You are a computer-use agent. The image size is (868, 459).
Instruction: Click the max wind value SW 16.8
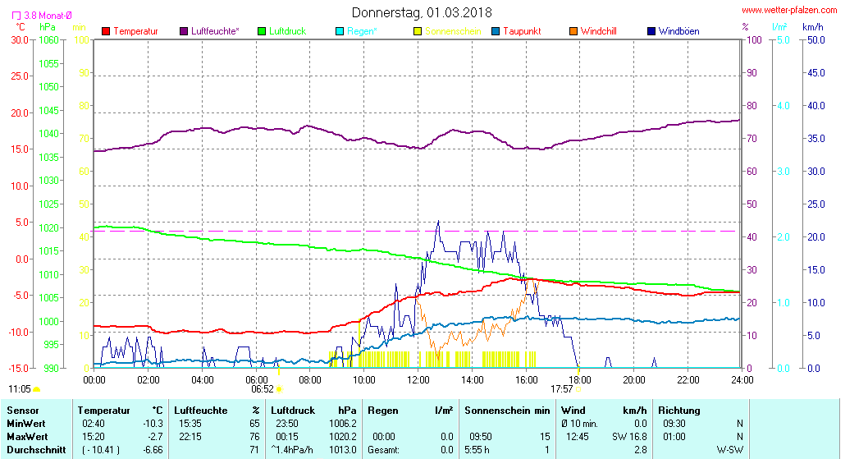point(629,437)
